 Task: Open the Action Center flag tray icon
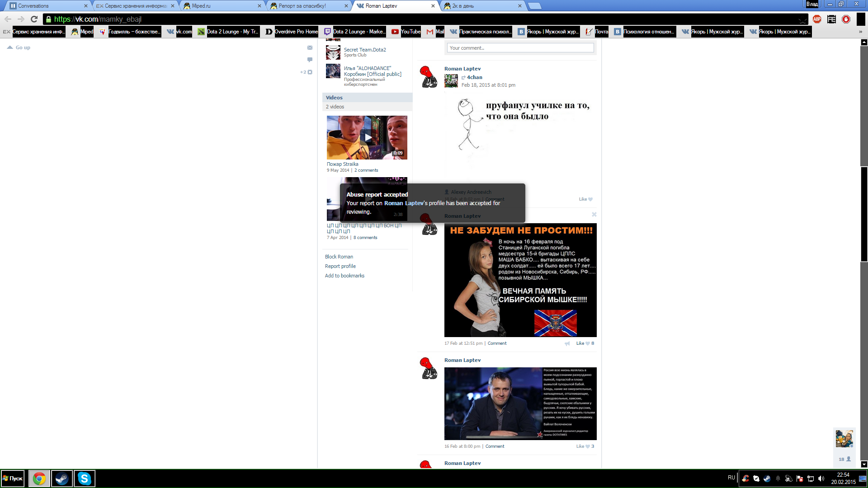coord(799,479)
